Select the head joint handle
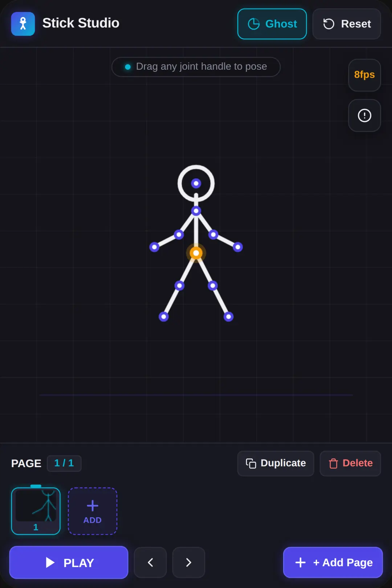Image resolution: width=392 pixels, height=588 pixels. pos(196,183)
